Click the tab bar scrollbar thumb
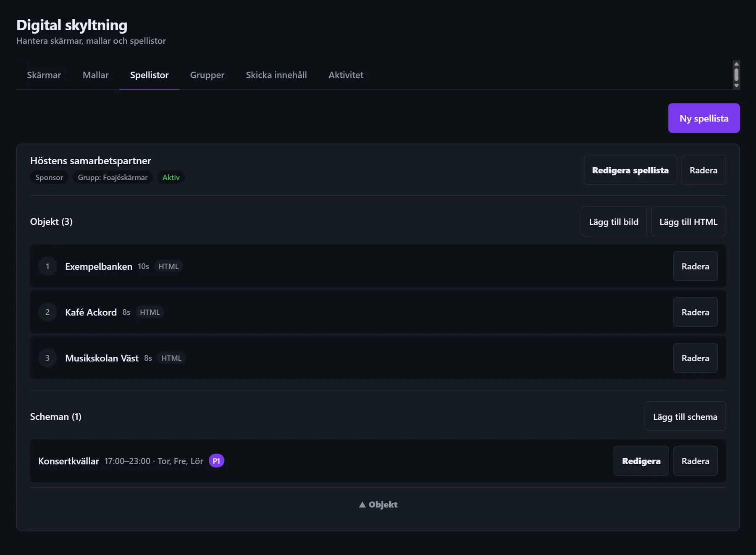756x555 pixels. (736, 75)
